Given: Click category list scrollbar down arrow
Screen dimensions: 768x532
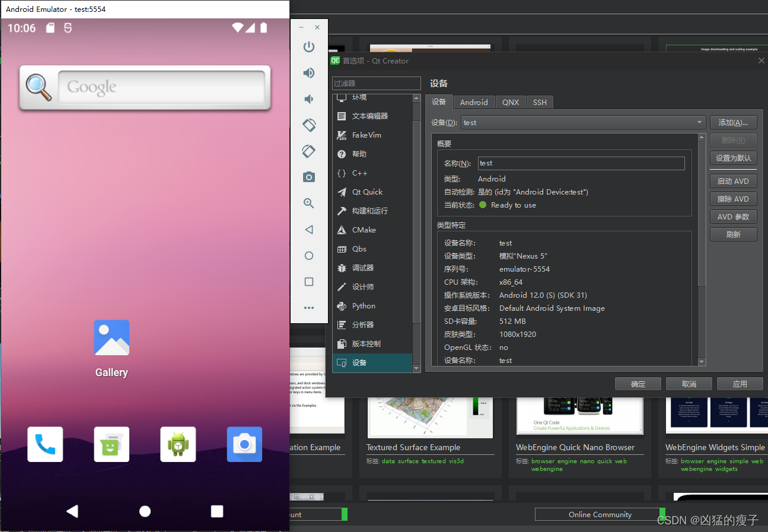Looking at the screenshot, I should tap(416, 368).
